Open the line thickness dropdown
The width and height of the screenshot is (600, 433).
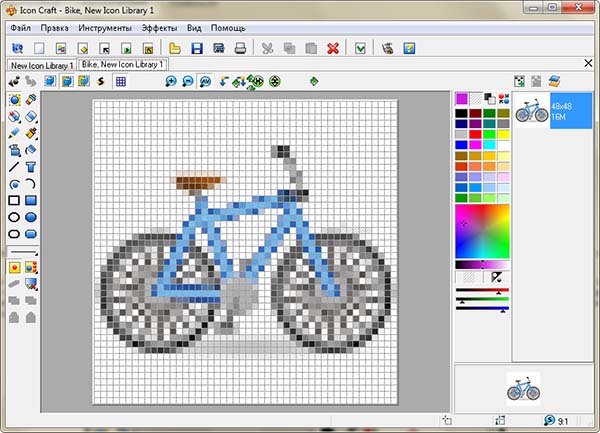[x=22, y=252]
